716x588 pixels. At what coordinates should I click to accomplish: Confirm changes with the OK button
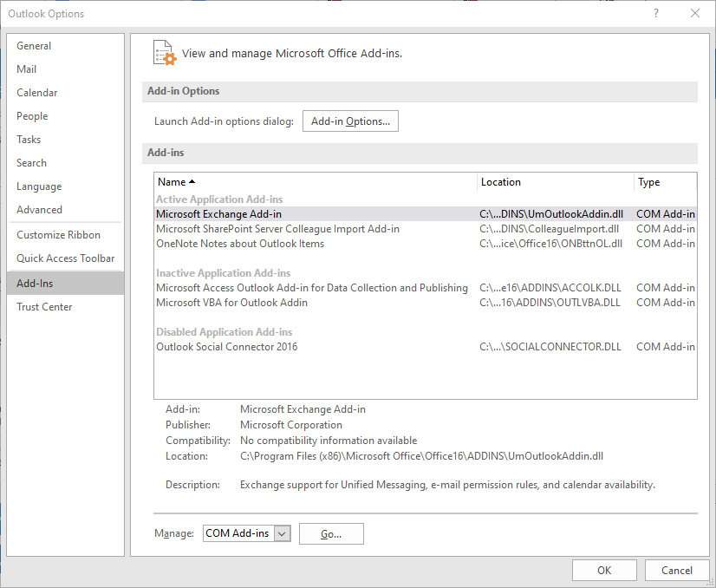pyautogui.click(x=604, y=570)
